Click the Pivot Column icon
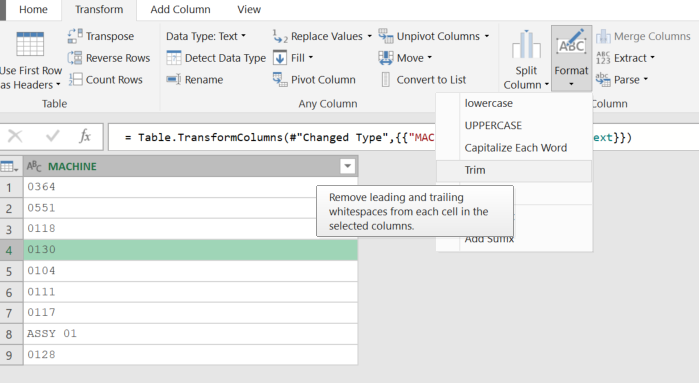Viewport: 699px width, 383px height. [x=280, y=79]
